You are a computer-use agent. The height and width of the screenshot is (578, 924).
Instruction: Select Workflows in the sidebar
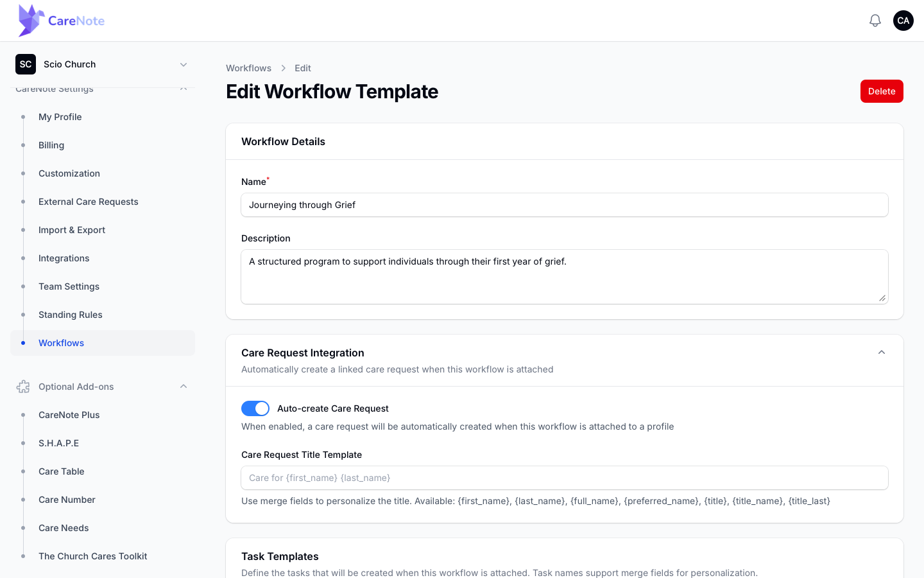pyautogui.click(x=103, y=343)
